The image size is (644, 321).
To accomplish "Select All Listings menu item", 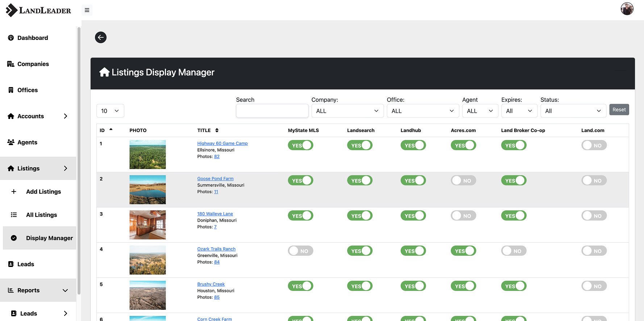I will (x=42, y=215).
